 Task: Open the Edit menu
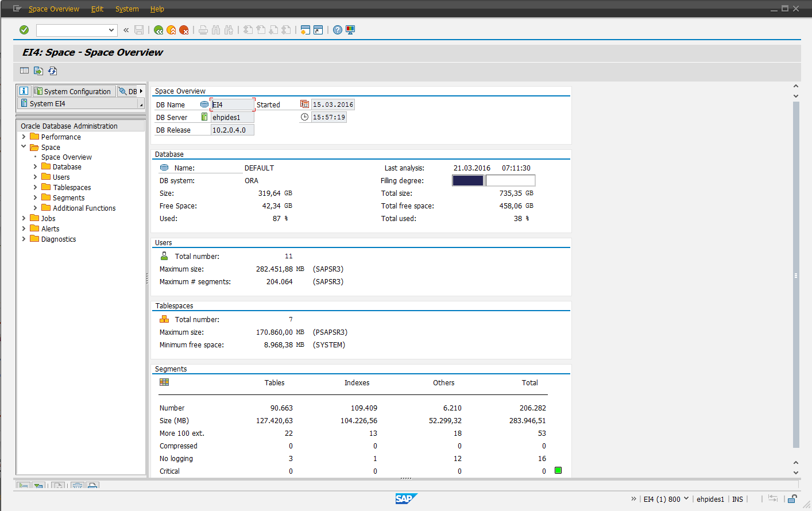coord(97,9)
